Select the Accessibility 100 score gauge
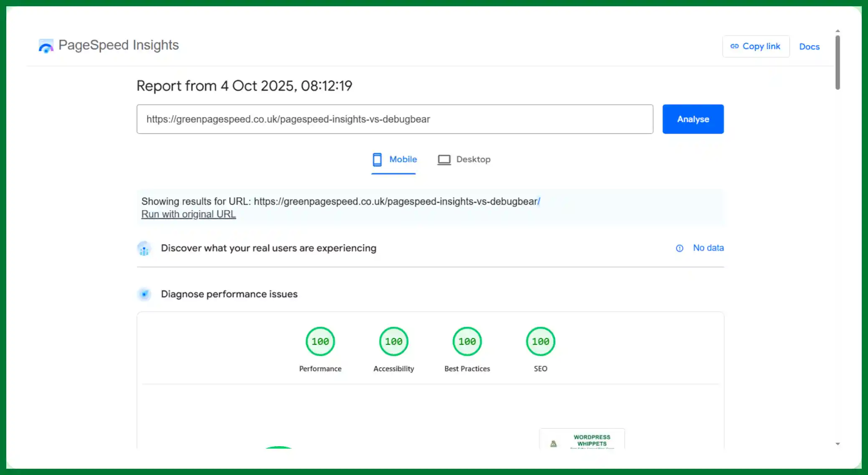868x475 pixels. (x=393, y=342)
